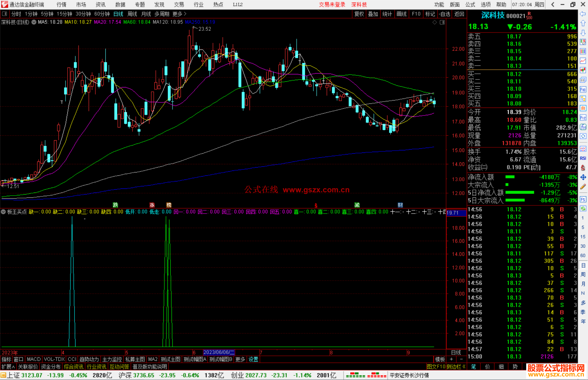Toggle the side panel icon at chart top-right
588x380 pixels.
coord(442,22)
